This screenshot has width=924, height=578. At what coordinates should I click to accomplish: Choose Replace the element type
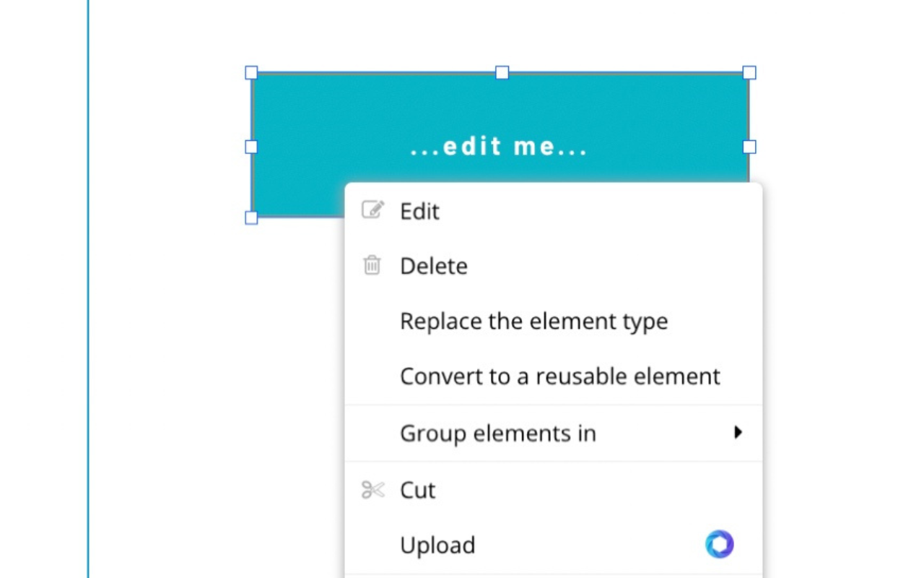533,321
